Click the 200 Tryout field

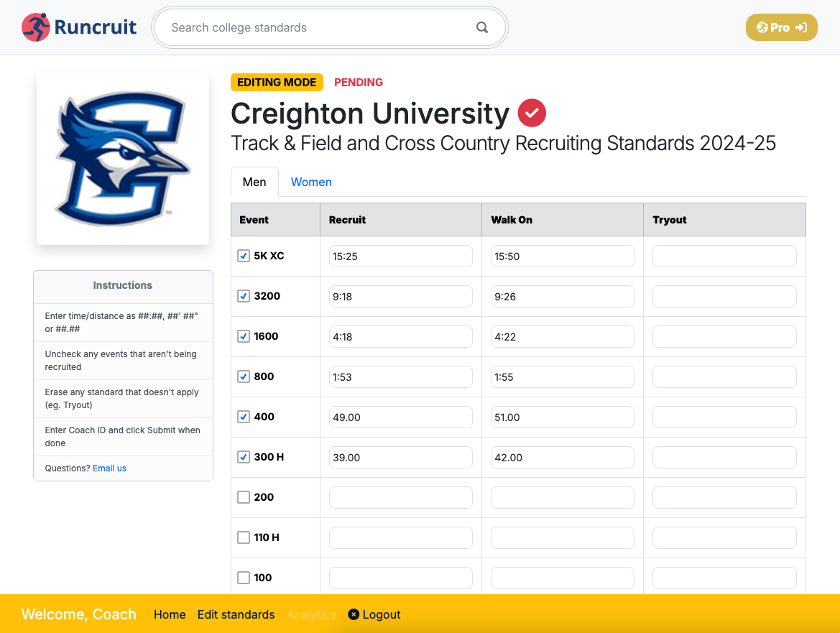724,497
